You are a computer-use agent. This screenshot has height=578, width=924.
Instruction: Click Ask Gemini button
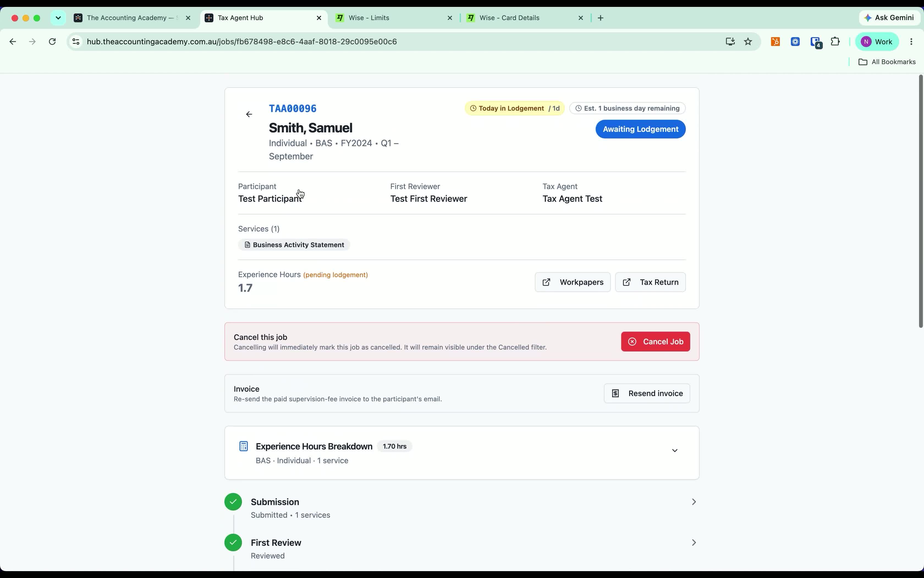[x=889, y=18]
